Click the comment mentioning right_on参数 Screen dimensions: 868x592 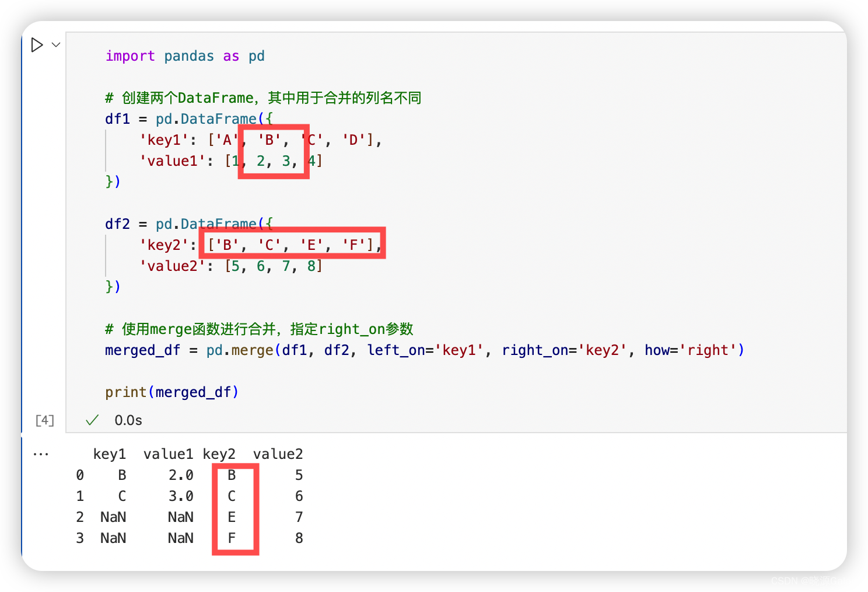click(259, 329)
